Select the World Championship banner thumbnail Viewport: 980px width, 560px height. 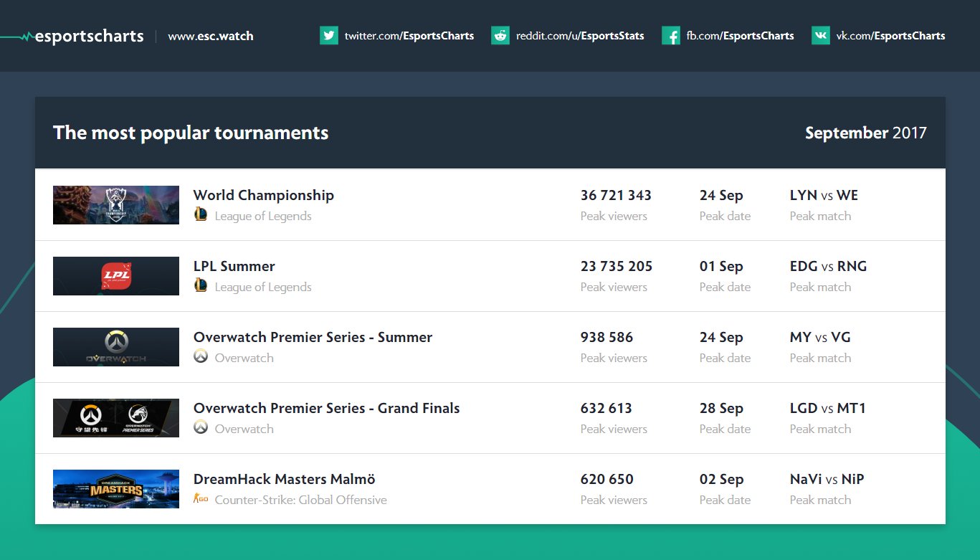[116, 205]
